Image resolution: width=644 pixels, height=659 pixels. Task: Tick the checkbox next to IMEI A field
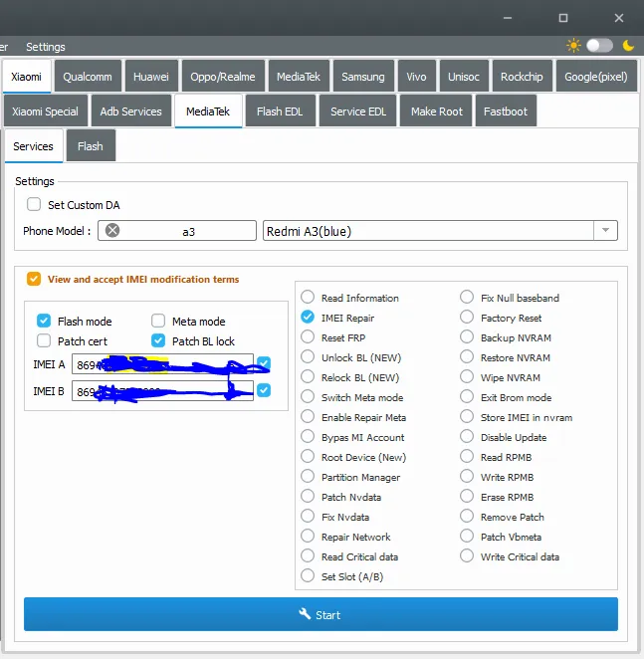click(x=263, y=363)
